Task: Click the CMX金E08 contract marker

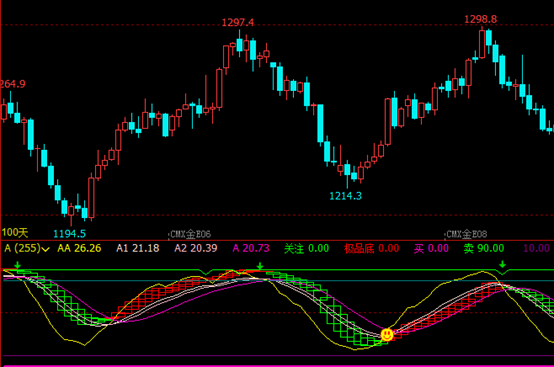Action: [x=466, y=234]
